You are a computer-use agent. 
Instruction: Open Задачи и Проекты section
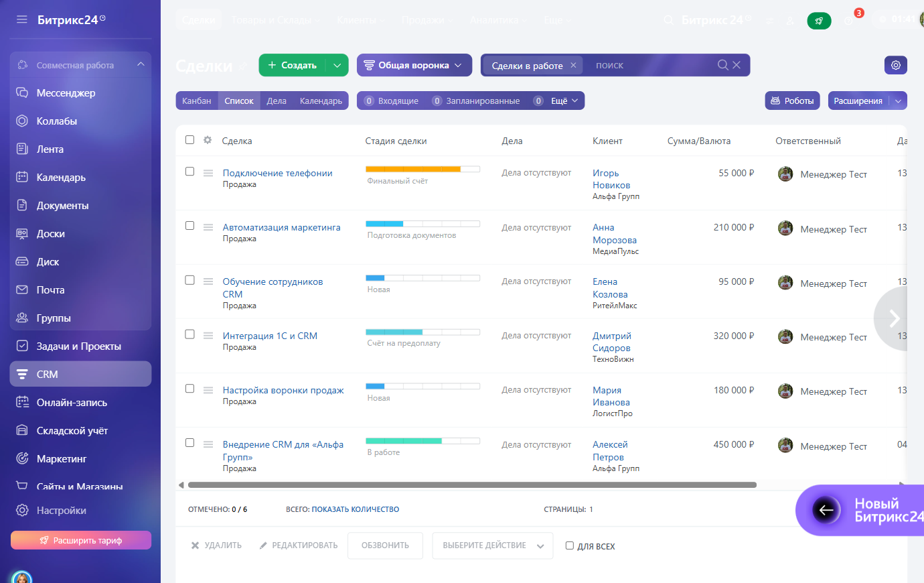click(80, 346)
